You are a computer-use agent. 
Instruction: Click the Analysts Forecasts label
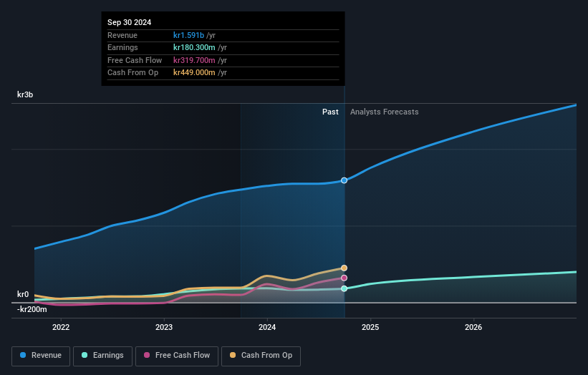385,112
